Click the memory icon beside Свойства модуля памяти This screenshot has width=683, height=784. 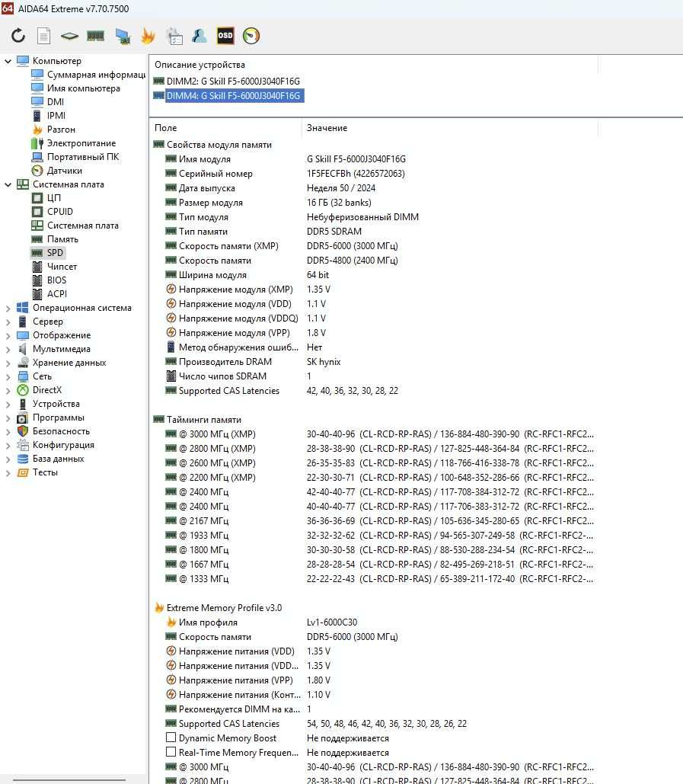click(x=159, y=145)
